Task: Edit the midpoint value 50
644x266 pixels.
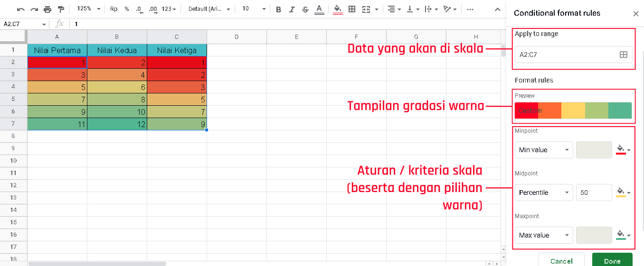Action: [x=594, y=193]
